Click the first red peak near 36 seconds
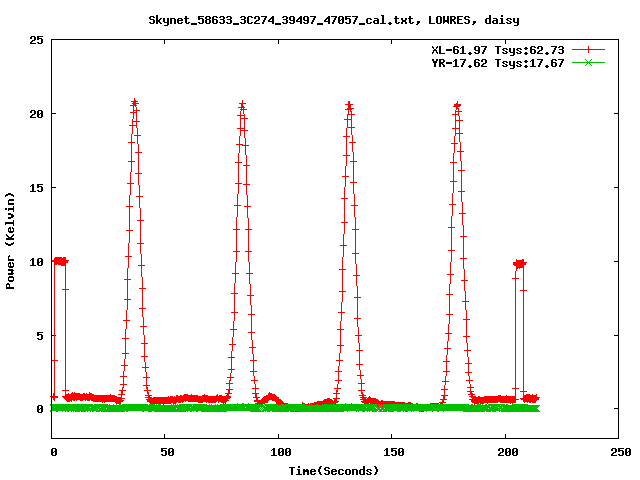 point(134,103)
